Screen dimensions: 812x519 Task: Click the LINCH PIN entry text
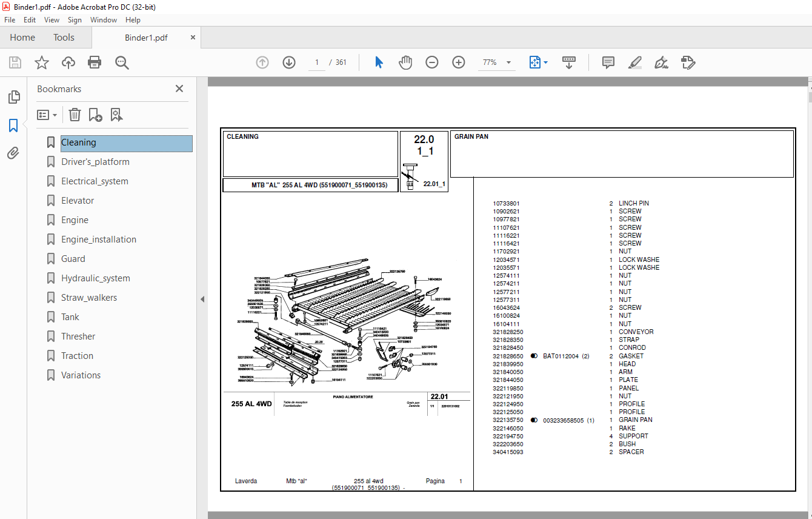pos(634,203)
